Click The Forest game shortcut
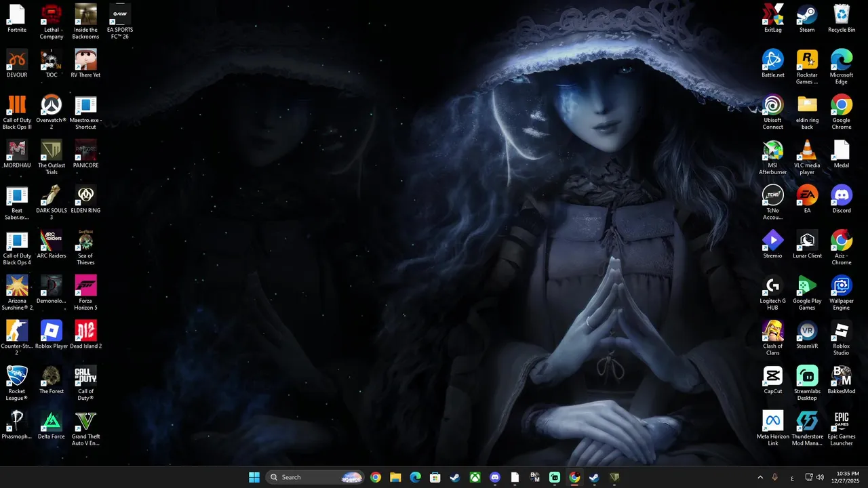 52,380
